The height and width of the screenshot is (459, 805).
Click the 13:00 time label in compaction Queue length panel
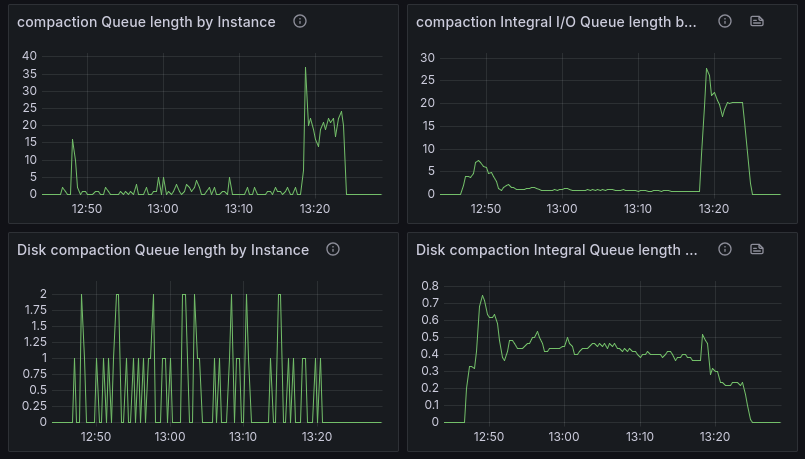(163, 209)
